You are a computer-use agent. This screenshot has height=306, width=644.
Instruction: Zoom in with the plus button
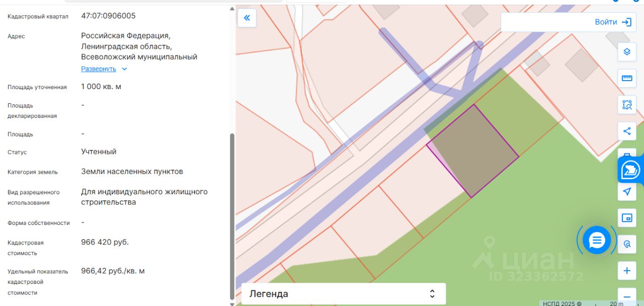pos(627,271)
